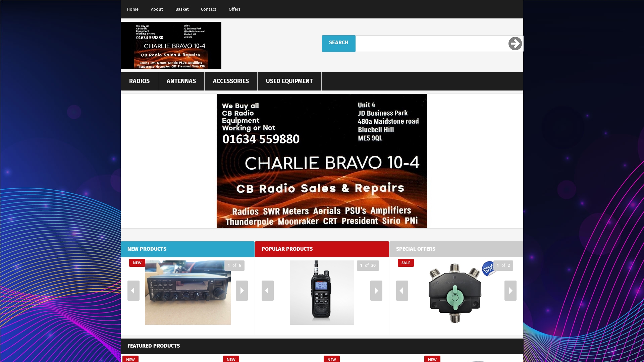Image resolution: width=644 pixels, height=362 pixels.
Task: Click the back arrow on Popular Products carousel
Action: tap(268, 291)
